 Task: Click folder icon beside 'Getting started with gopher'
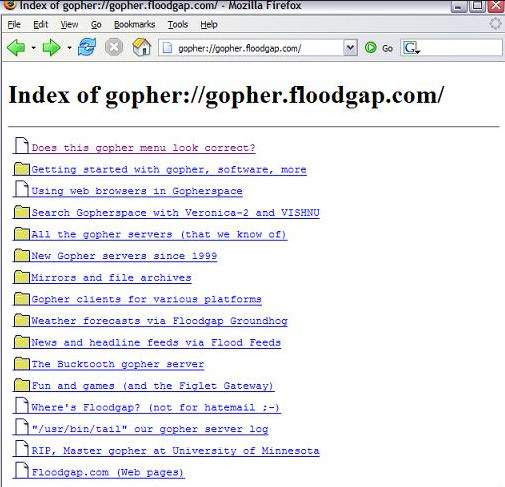22,169
